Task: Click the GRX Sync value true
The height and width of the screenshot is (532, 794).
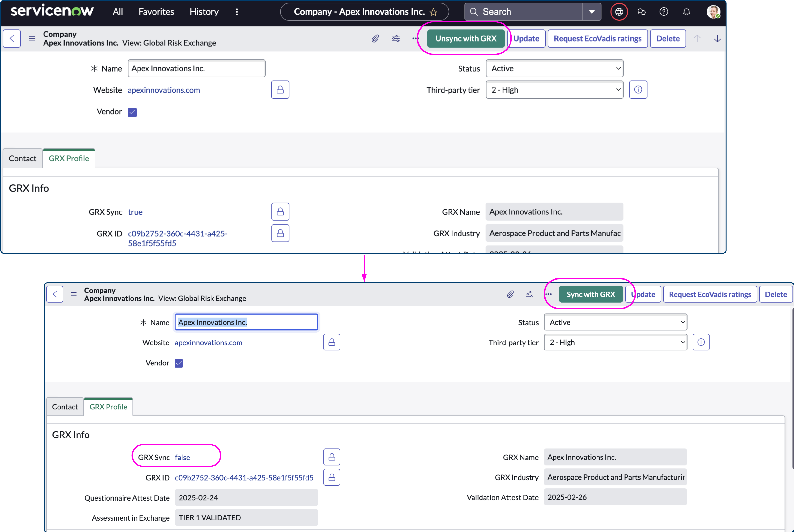Action: pyautogui.click(x=135, y=212)
